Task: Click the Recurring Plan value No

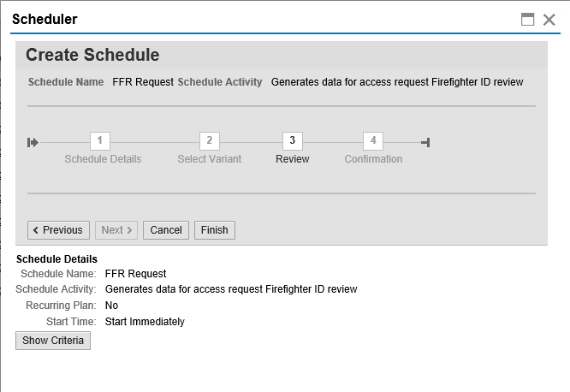Action: [x=111, y=306]
